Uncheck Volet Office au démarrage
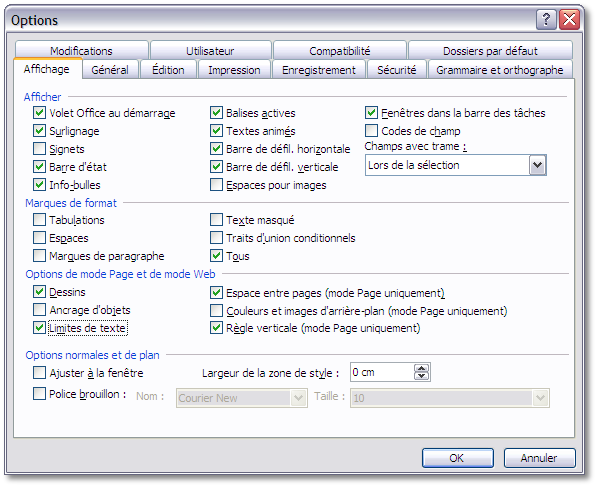Screen dimensions: 597x487 [x=39, y=113]
